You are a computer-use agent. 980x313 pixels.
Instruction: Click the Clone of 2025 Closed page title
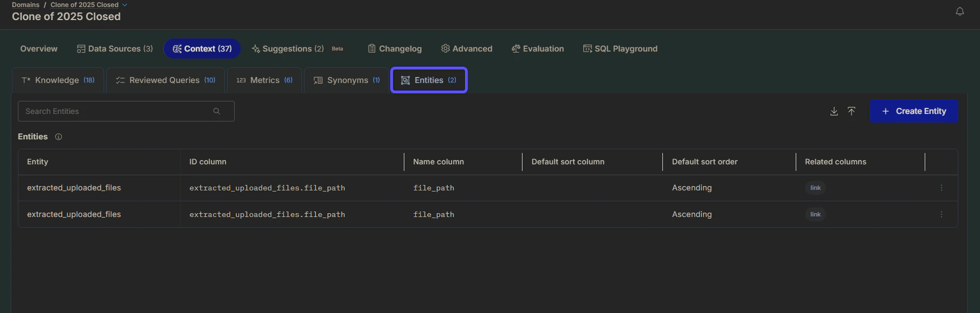[x=66, y=17]
